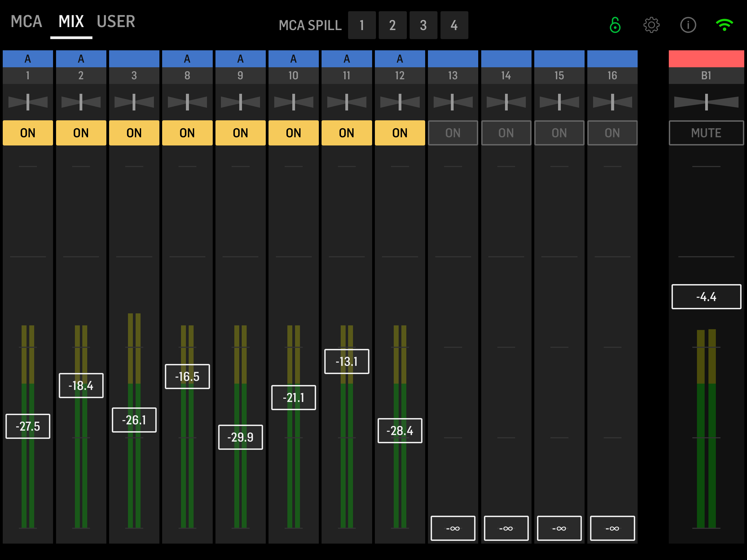The height and width of the screenshot is (560, 747).
Task: Turn off channel 8 ON button
Action: pos(187,133)
